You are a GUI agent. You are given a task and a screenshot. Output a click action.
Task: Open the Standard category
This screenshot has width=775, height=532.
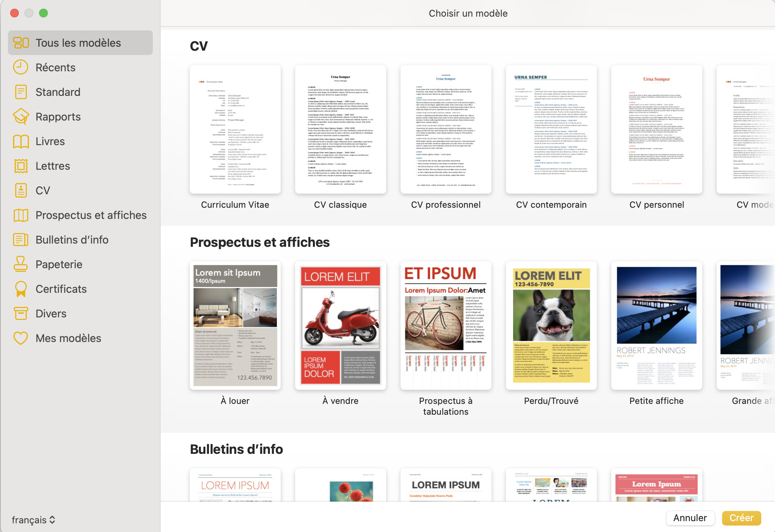click(80, 92)
